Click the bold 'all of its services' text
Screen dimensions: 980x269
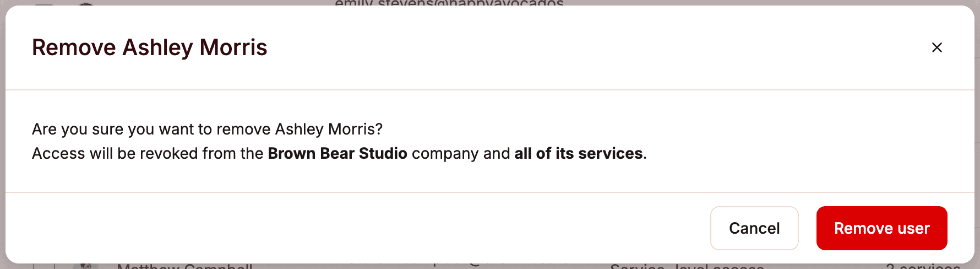(x=579, y=153)
